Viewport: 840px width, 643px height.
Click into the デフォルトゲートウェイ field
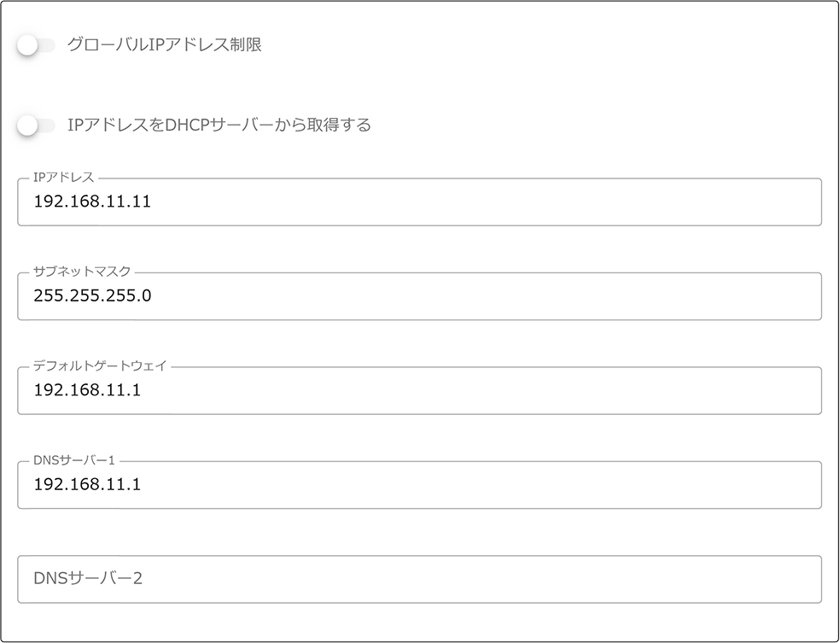pyautogui.click(x=478, y=391)
